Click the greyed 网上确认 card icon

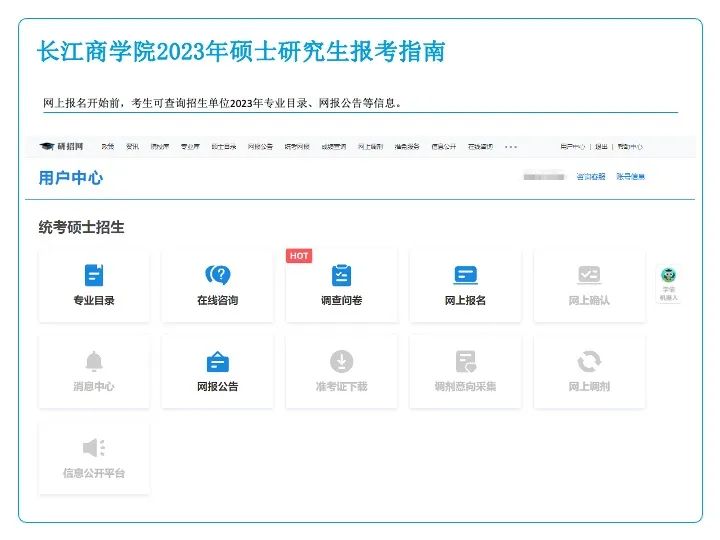(x=589, y=275)
